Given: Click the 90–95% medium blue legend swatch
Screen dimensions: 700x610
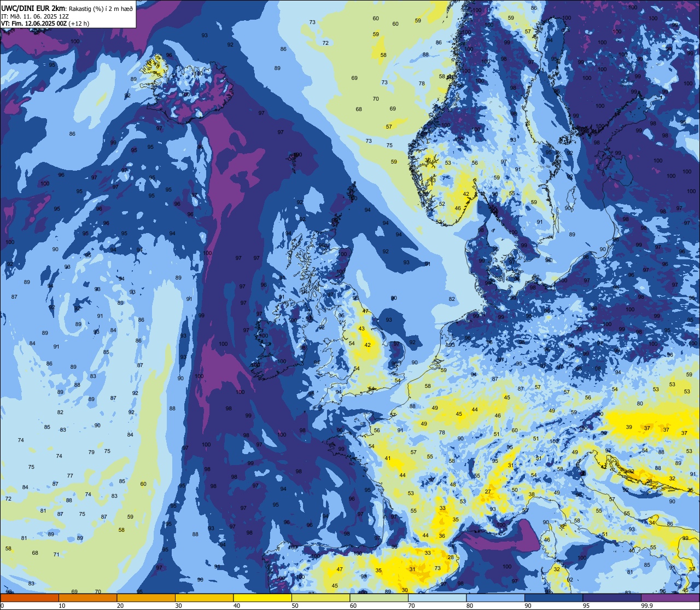Looking at the screenshot, I should click(553, 598).
